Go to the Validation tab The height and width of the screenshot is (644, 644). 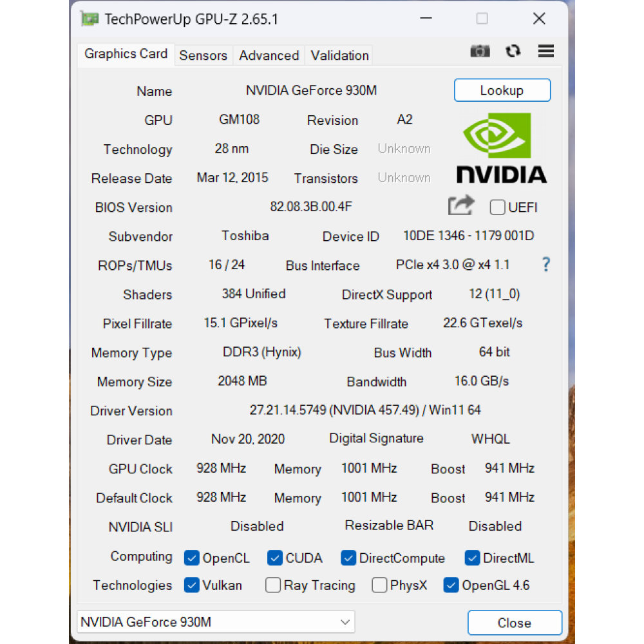tap(339, 55)
